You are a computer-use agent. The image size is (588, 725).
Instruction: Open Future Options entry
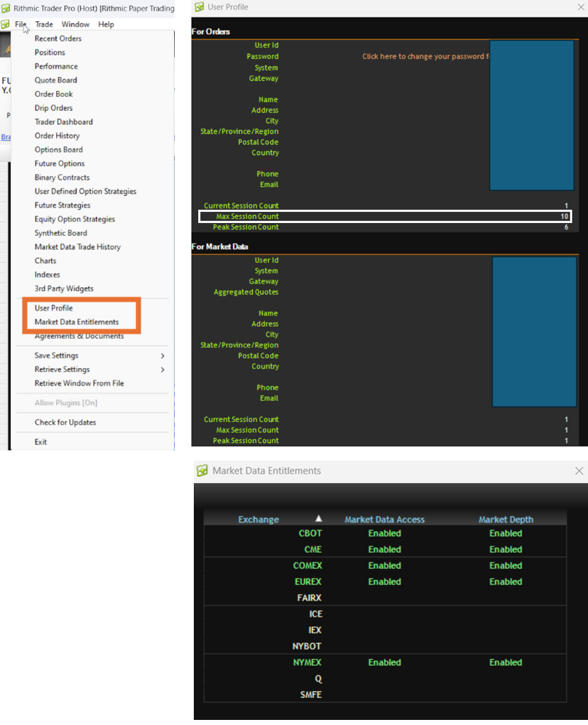[60, 163]
